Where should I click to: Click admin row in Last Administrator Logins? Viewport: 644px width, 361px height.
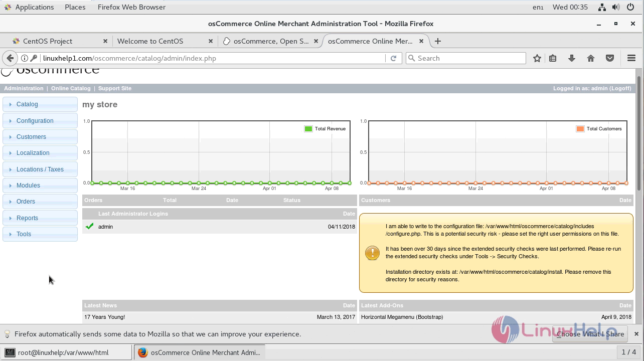(x=219, y=227)
